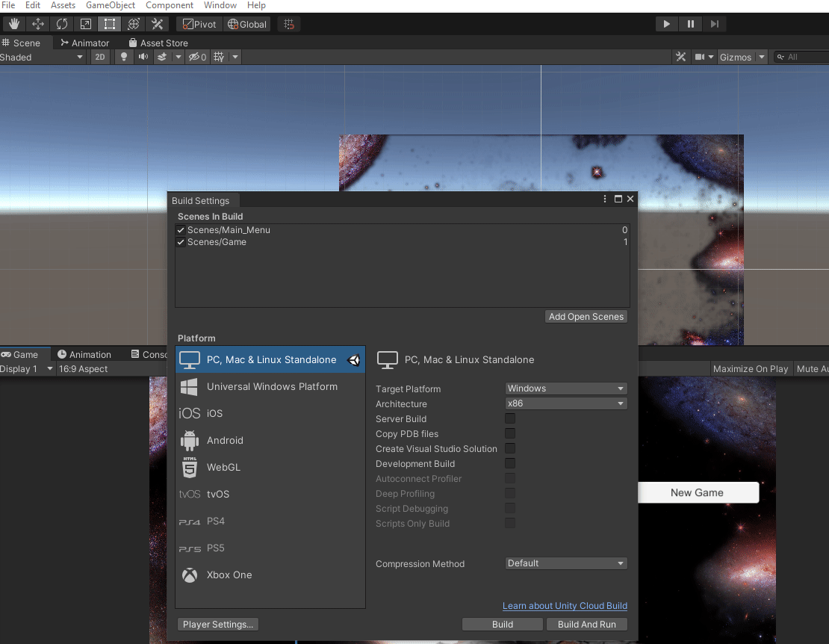Open Build Settings window options menu
The height and width of the screenshot is (644, 829).
point(605,199)
